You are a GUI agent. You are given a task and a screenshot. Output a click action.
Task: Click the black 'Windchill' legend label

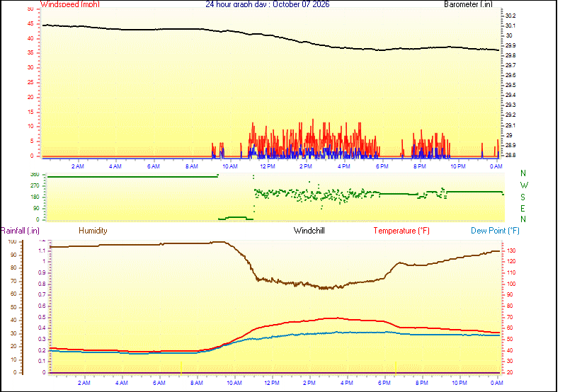click(x=309, y=231)
